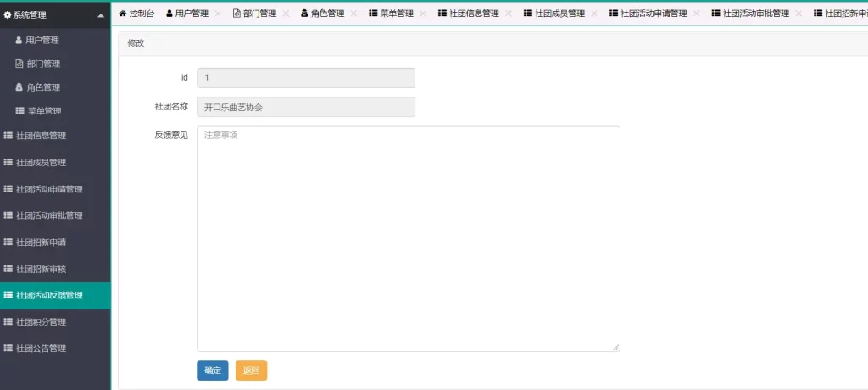Image resolution: width=868 pixels, height=390 pixels.
Task: Click the 社团名称 field showing 开口乐曲艺协会
Action: click(x=306, y=107)
